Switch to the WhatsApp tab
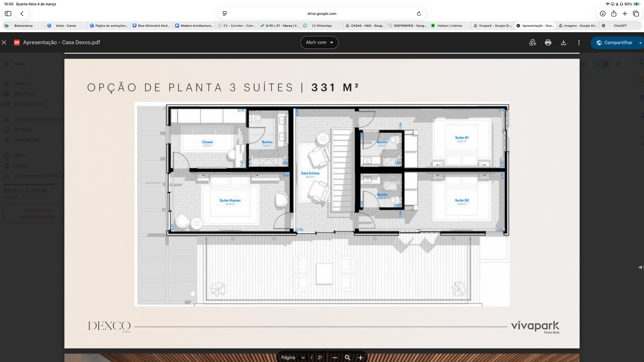The height and width of the screenshot is (362, 644). click(322, 26)
